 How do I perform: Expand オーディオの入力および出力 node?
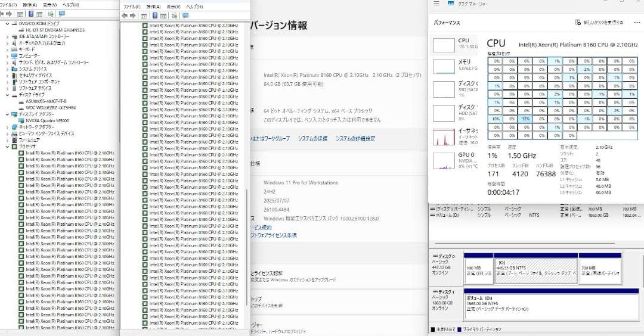pos(7,43)
